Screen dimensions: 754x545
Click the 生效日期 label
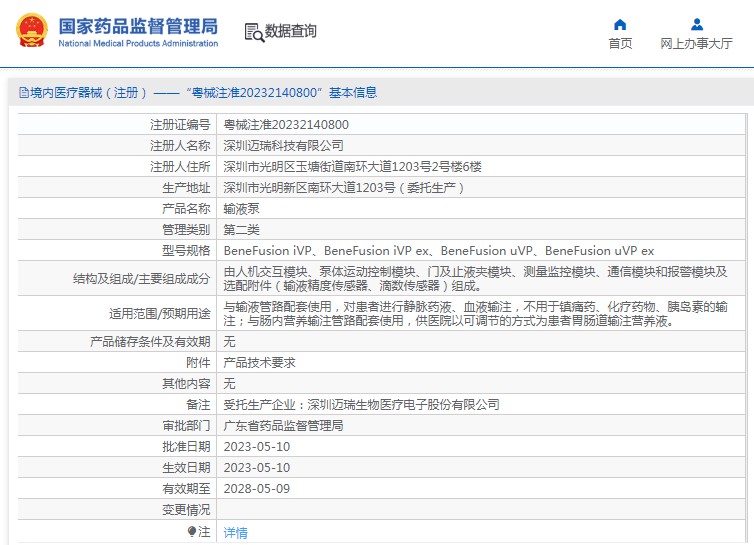186,468
